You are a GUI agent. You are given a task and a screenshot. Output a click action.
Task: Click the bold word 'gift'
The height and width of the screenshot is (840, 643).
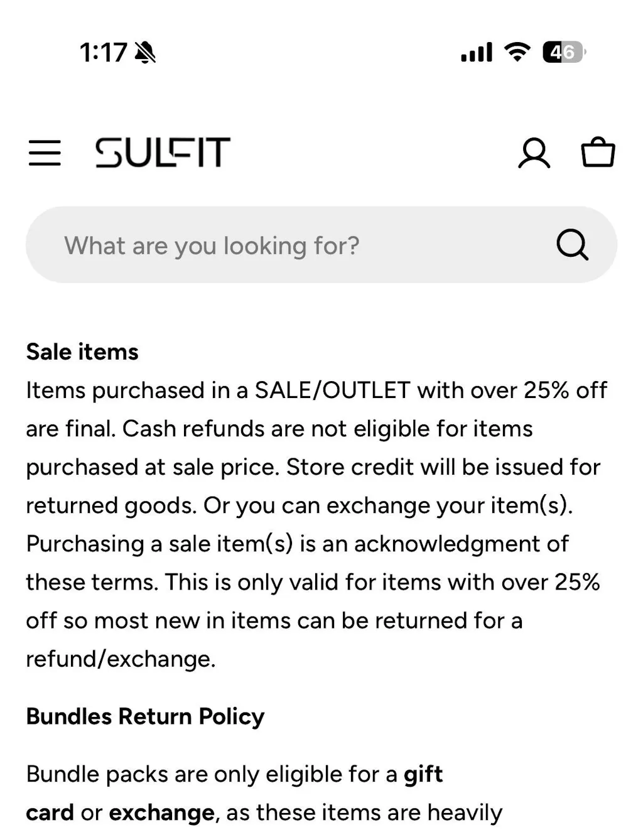(423, 774)
